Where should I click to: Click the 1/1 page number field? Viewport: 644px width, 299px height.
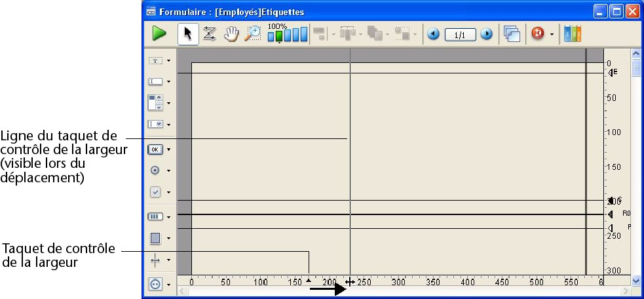pos(460,34)
